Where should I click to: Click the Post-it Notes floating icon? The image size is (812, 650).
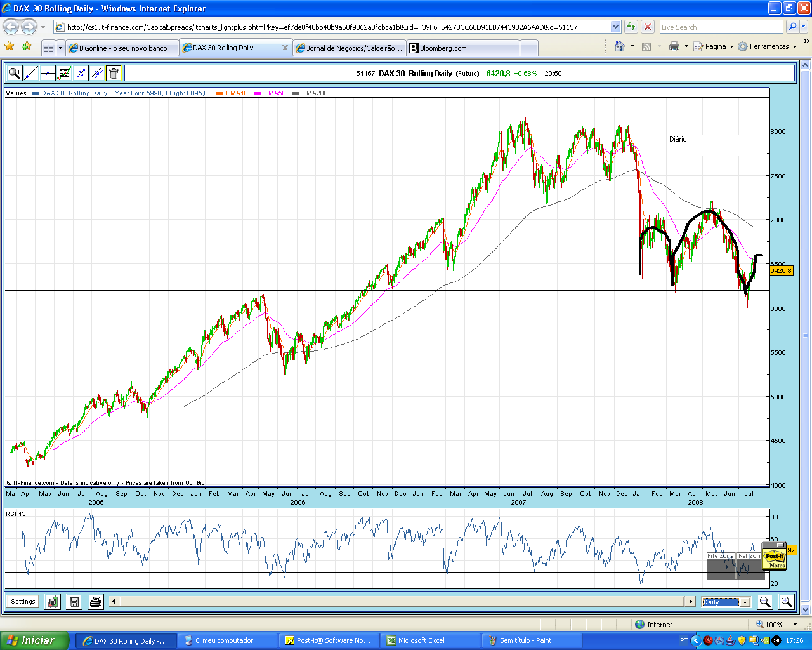pyautogui.click(x=775, y=557)
